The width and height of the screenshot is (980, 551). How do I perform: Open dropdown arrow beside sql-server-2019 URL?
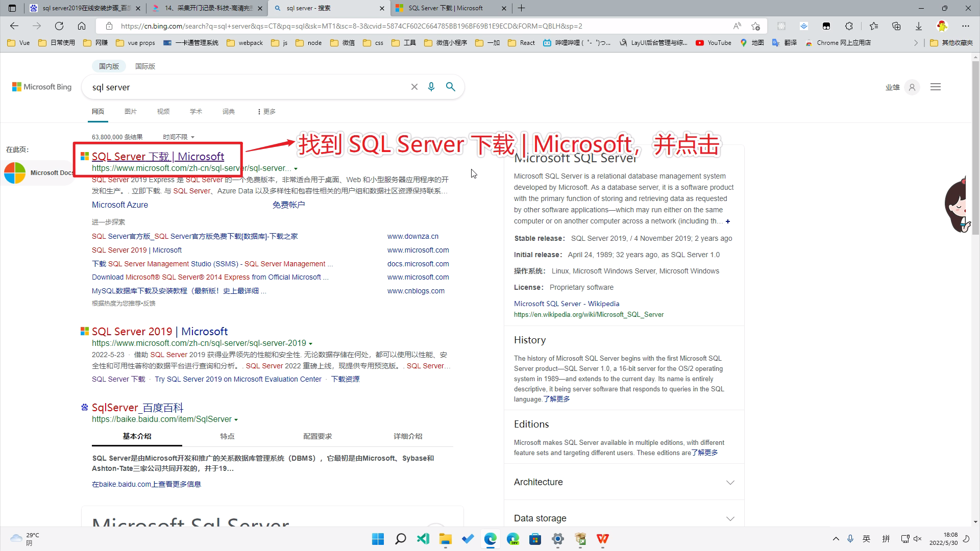click(x=310, y=344)
